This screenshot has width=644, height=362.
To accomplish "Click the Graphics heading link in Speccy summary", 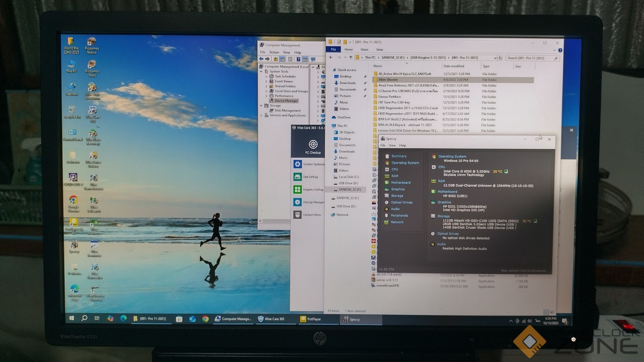I will tap(444, 202).
